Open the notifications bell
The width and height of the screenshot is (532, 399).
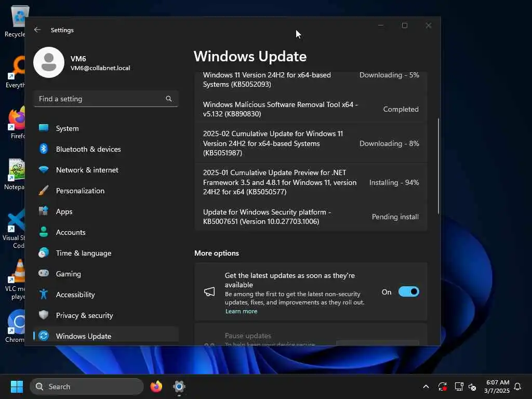point(517,387)
